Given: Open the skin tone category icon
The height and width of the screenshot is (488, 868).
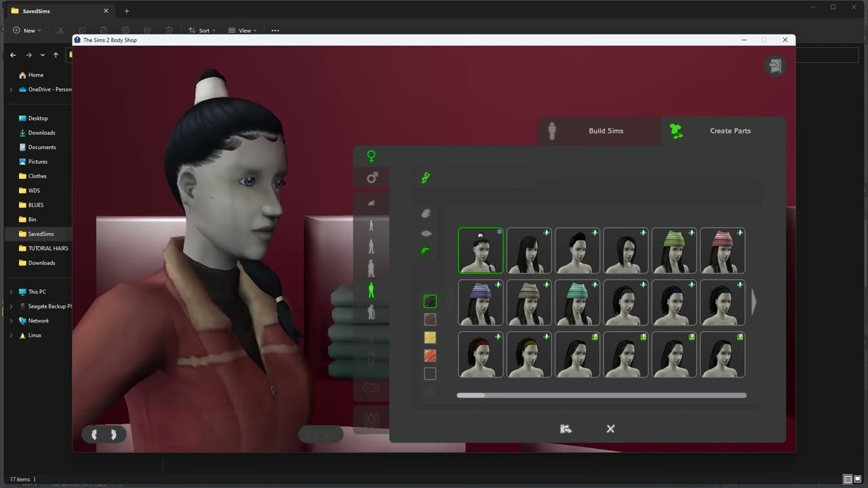Looking at the screenshot, I should pyautogui.click(x=426, y=213).
